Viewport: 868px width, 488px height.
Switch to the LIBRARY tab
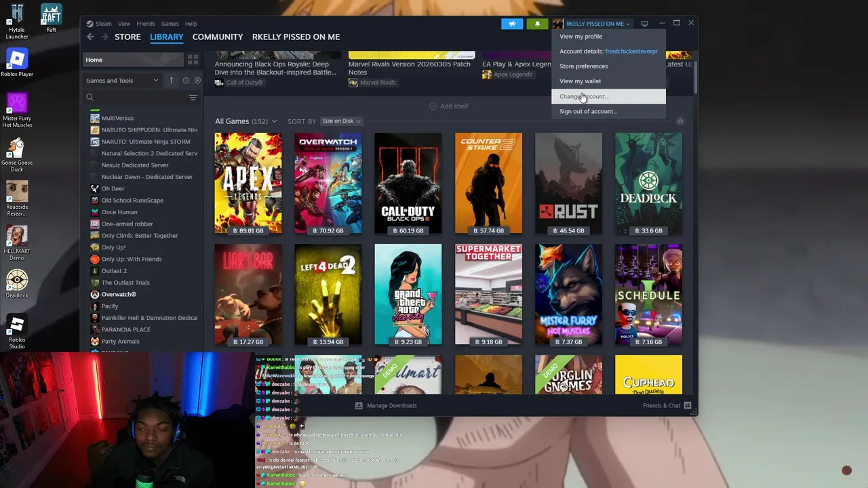[x=167, y=37]
